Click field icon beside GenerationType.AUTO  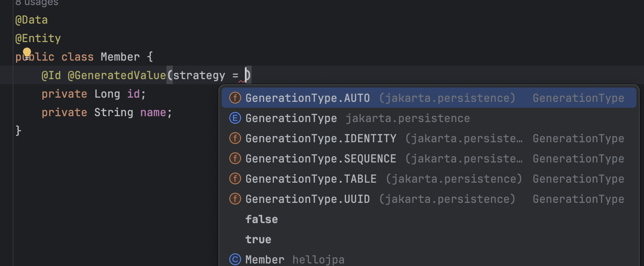pyautogui.click(x=235, y=98)
